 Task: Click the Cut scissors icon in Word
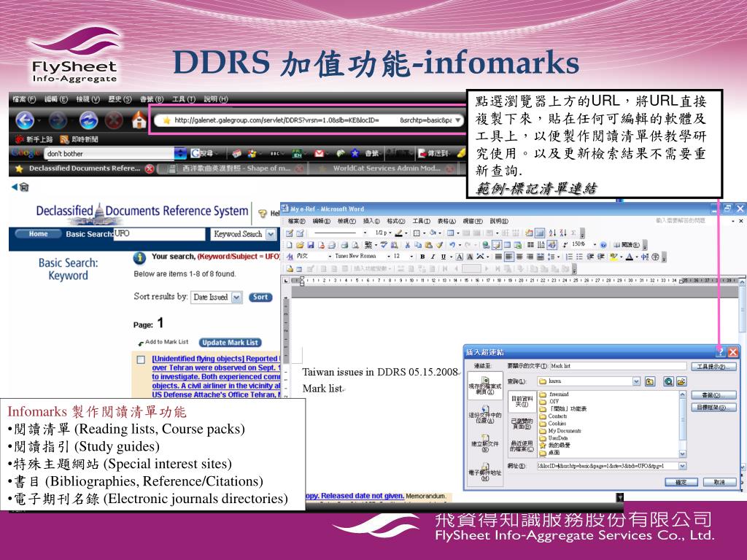tap(407, 245)
